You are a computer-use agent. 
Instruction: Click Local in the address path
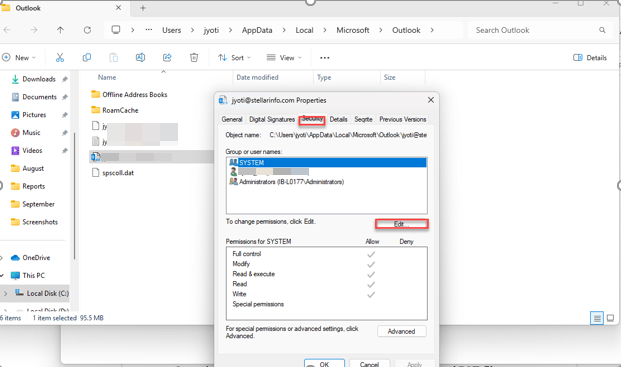point(304,30)
